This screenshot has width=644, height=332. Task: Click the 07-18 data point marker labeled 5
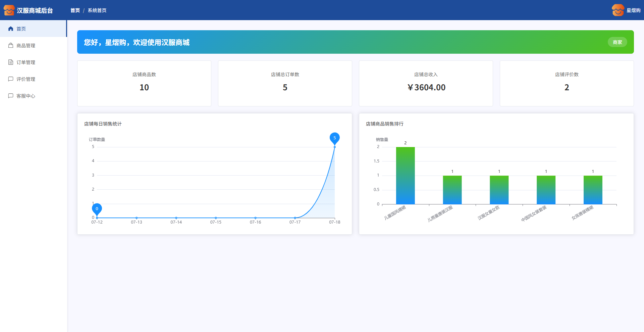point(334,138)
